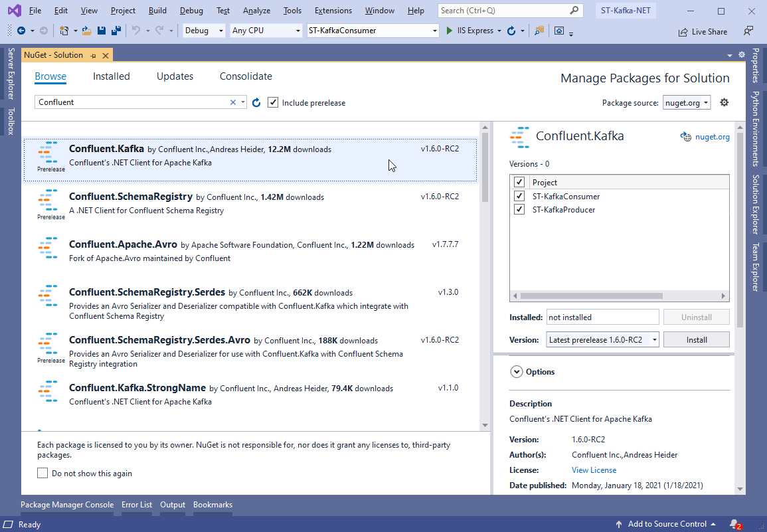Open the nuget.org package link

tap(712, 137)
